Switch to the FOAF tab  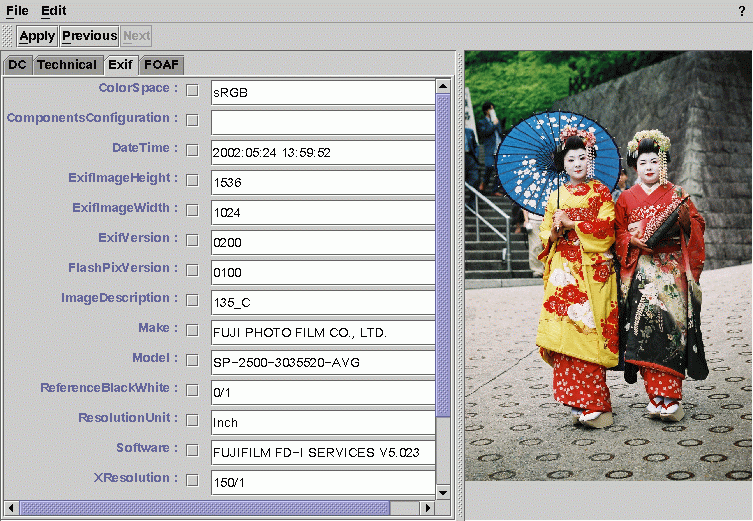click(160, 65)
